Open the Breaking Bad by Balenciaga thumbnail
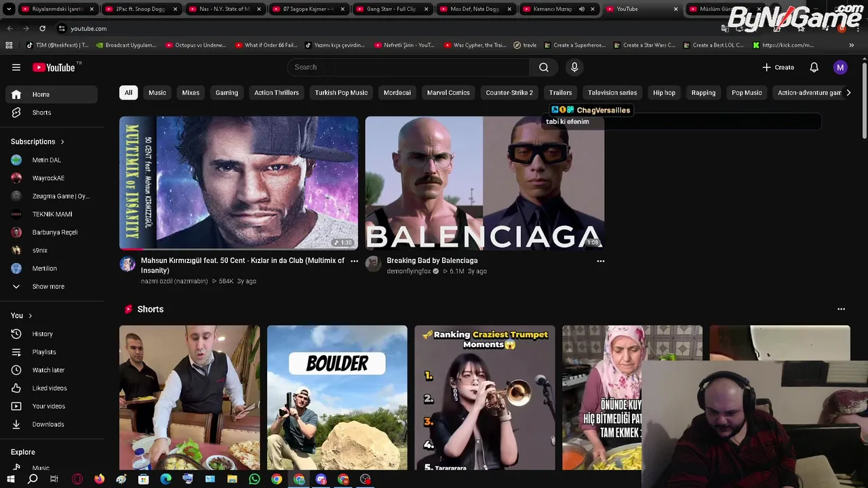The image size is (868, 488). pyautogui.click(x=485, y=183)
